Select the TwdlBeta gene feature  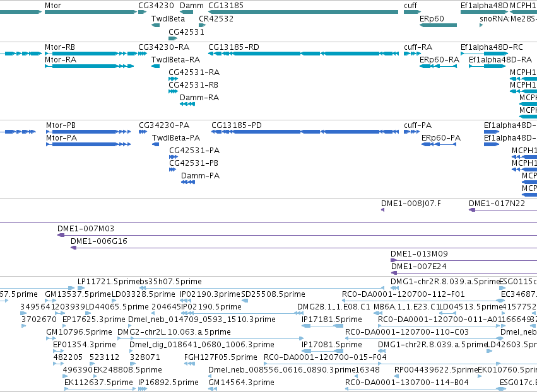155,25
